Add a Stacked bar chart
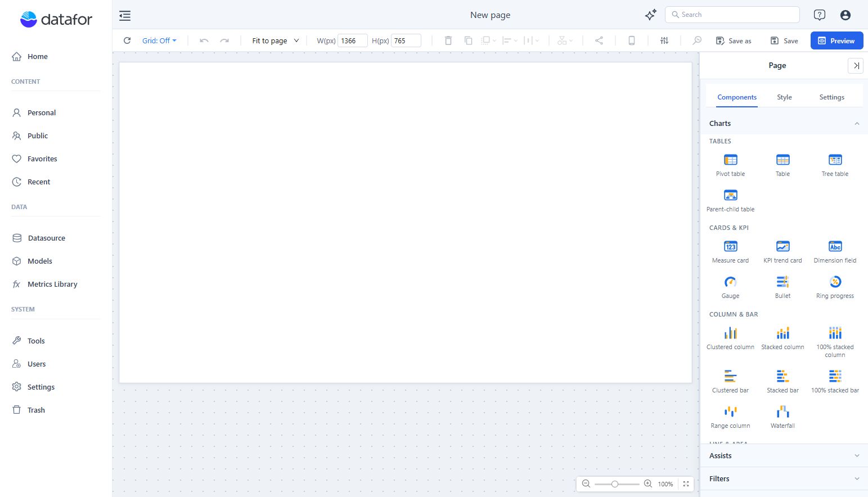 782,382
